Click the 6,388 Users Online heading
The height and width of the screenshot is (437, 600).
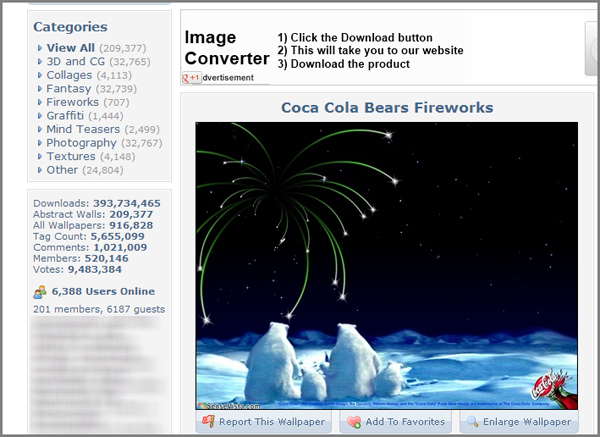click(x=103, y=291)
